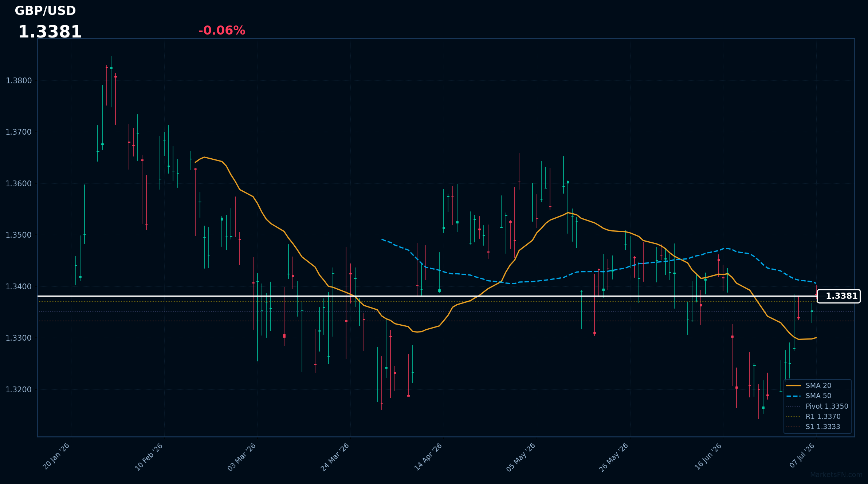Click the Pivot 1.3350 legend entry
The width and height of the screenshot is (868, 484).
click(x=817, y=406)
